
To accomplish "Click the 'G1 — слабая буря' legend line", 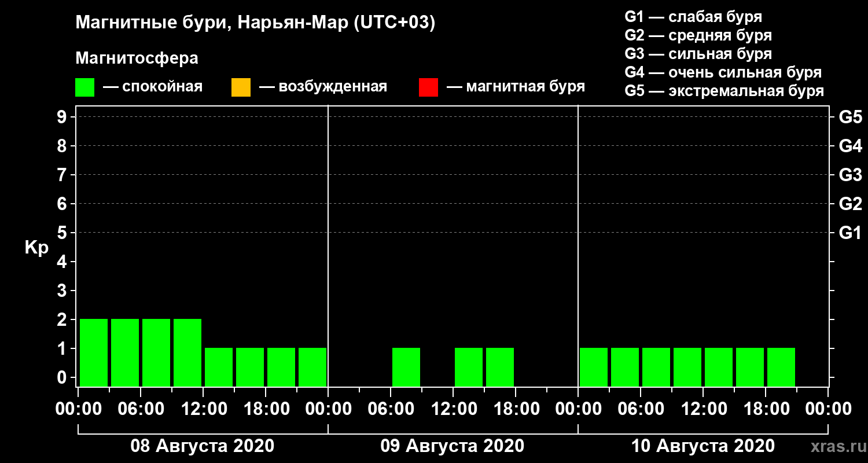I will point(693,17).
